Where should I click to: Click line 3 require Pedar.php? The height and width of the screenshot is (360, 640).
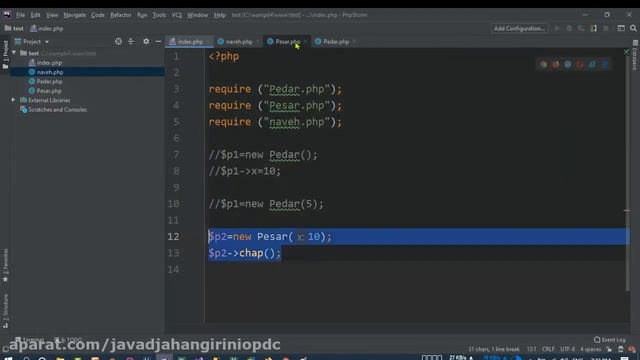point(275,89)
